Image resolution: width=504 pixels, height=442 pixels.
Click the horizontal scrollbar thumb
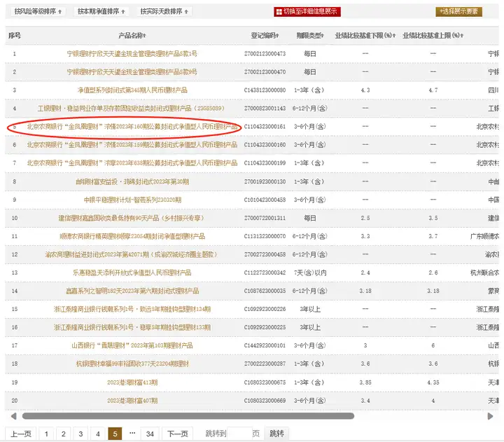pos(188,416)
